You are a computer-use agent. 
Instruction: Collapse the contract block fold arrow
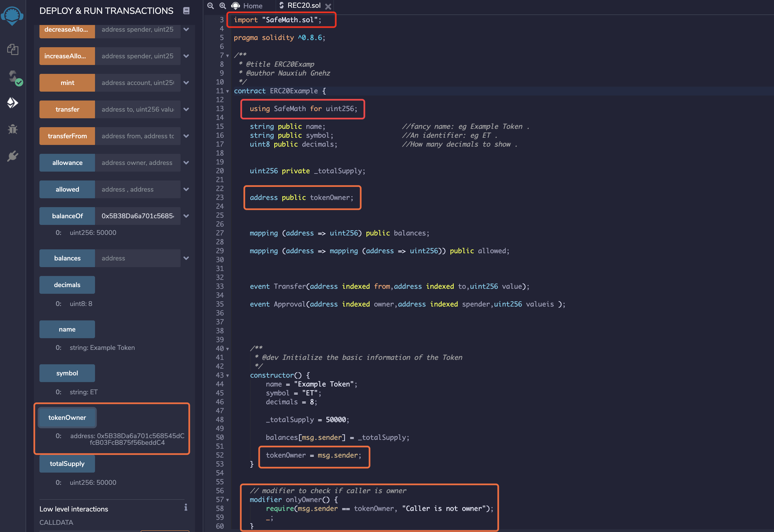click(228, 91)
